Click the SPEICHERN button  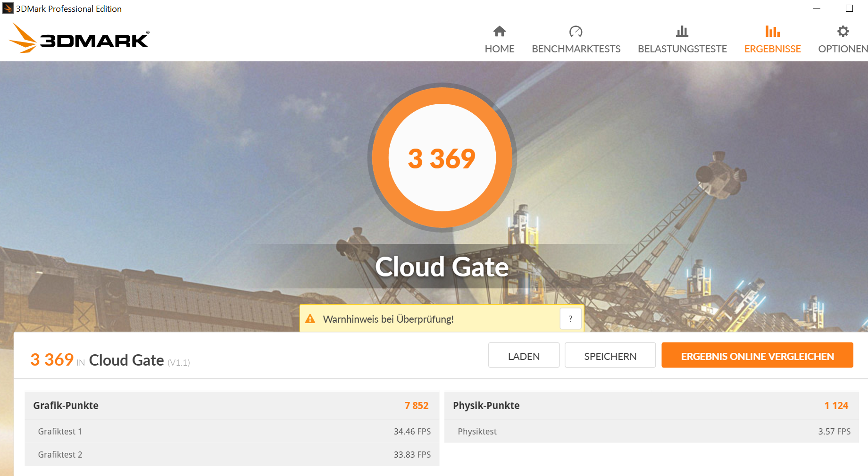610,355
